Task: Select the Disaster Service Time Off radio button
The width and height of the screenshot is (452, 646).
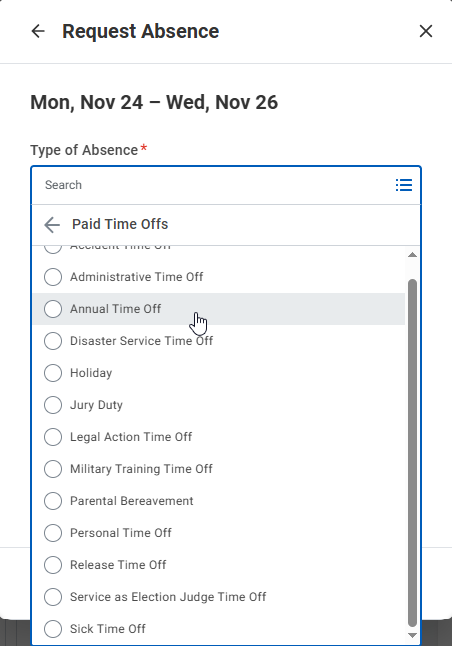Action: (53, 341)
